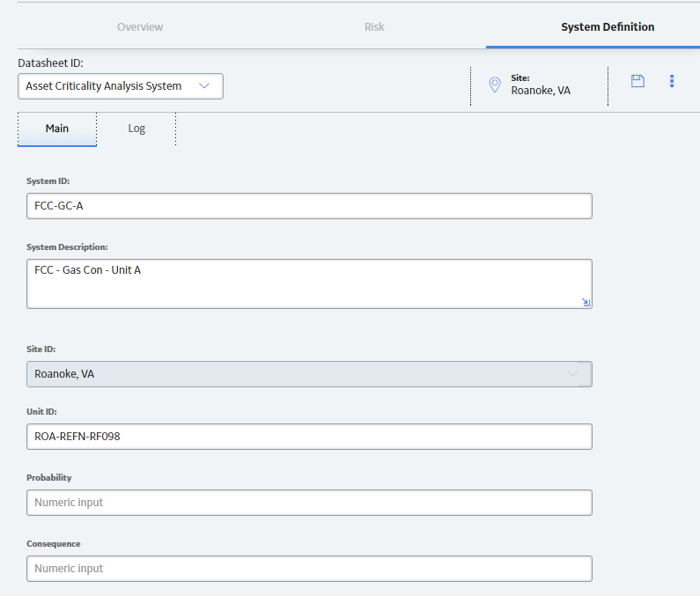700x596 pixels.
Task: Open the Asset Criticality Analysis System combo box
Action: coord(121,86)
